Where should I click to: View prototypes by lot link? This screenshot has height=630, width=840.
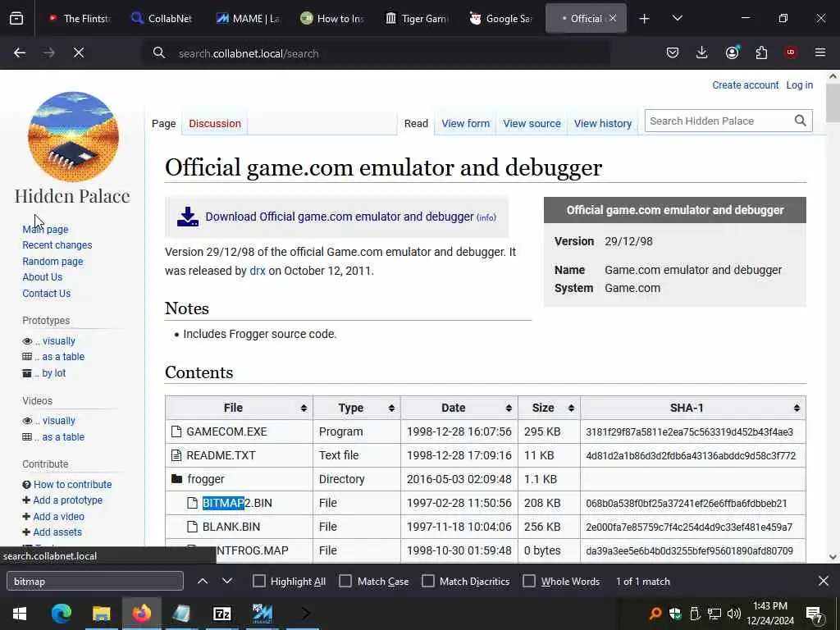click(53, 373)
